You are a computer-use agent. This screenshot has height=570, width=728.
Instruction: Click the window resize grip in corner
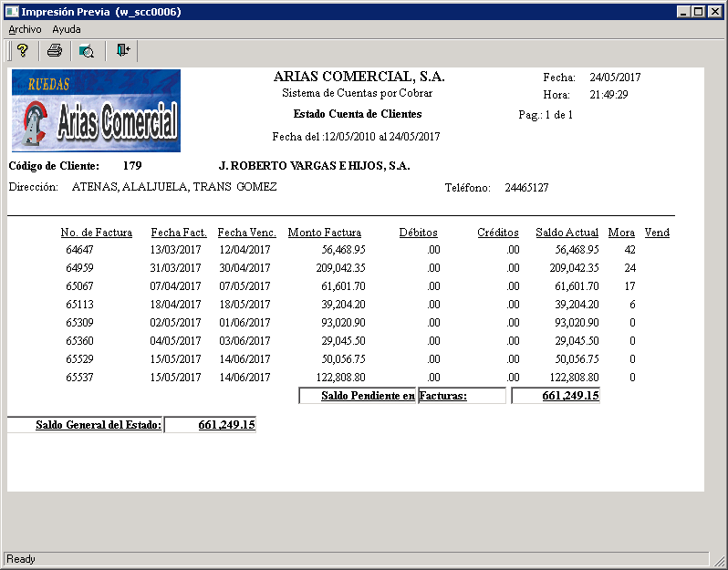(x=719, y=561)
